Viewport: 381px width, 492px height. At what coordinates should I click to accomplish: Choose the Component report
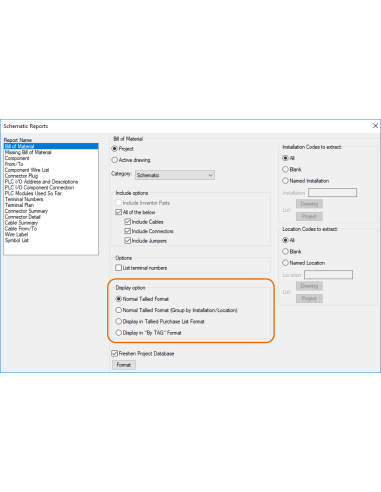(17, 158)
